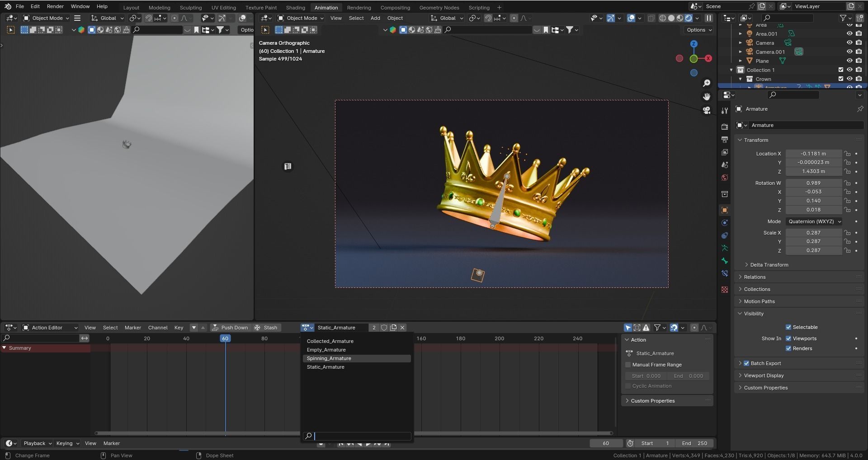
Task: Open the Output properties tab
Action: [x=725, y=140]
